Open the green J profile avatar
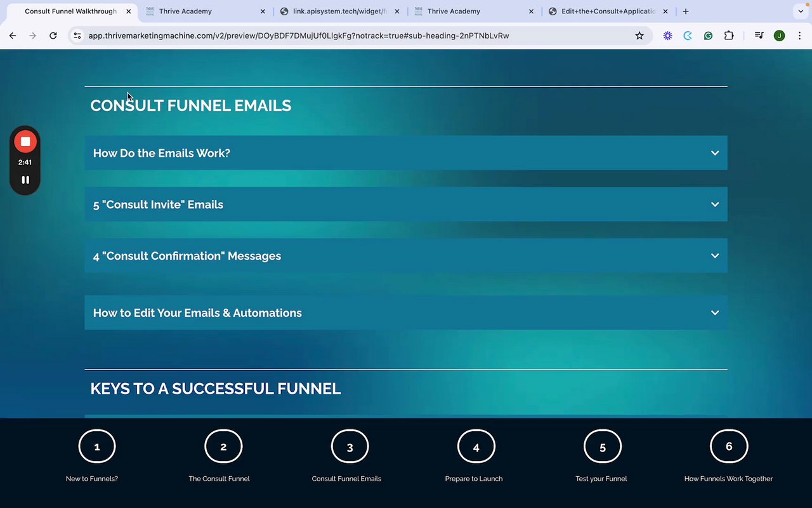Viewport: 812px width, 508px height. click(x=780, y=36)
